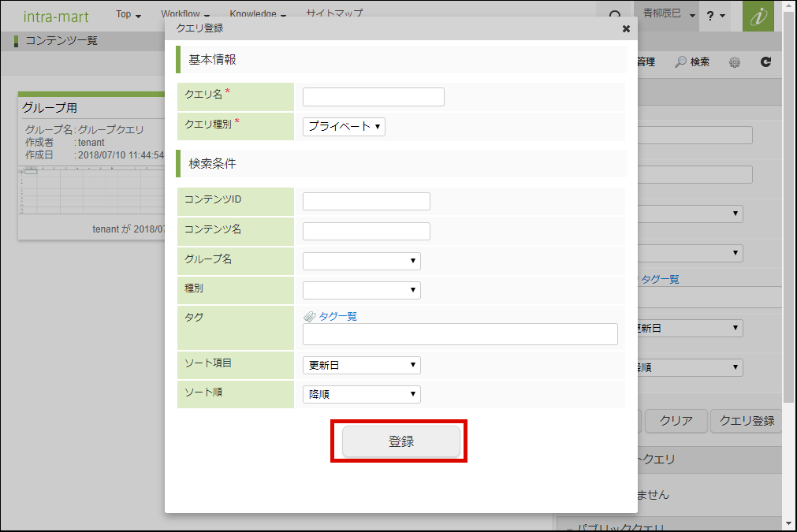Open the background sort order 降順 dropdown
This screenshot has width=797, height=532.
click(x=691, y=367)
